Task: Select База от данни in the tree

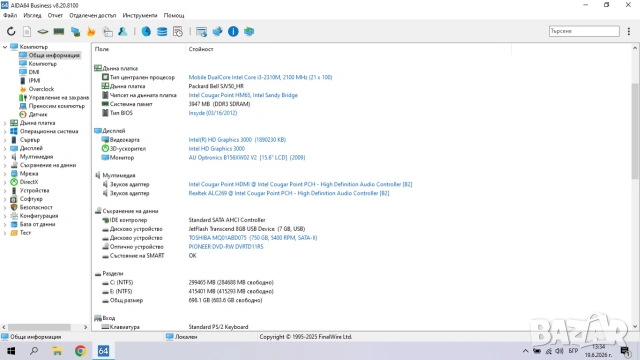Action: [37, 224]
